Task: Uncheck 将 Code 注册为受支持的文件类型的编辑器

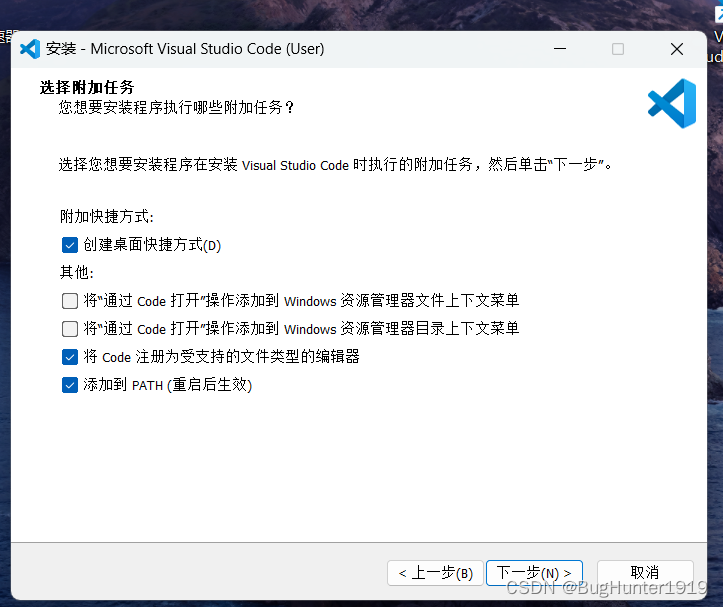Action: [70, 357]
